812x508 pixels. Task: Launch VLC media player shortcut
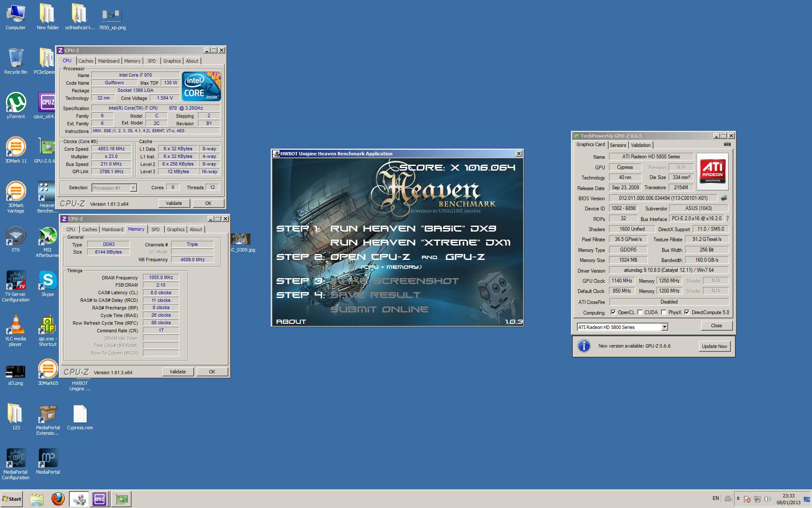click(x=15, y=331)
